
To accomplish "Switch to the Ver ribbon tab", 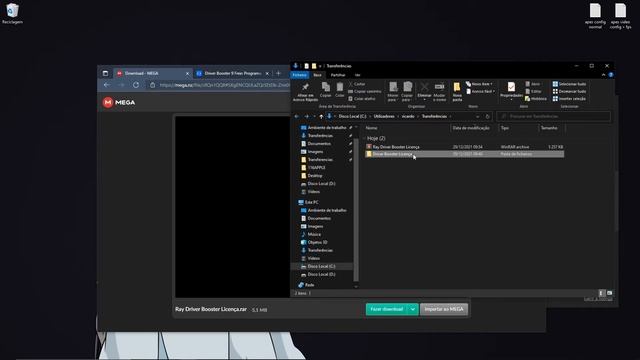I will pyautogui.click(x=358, y=75).
